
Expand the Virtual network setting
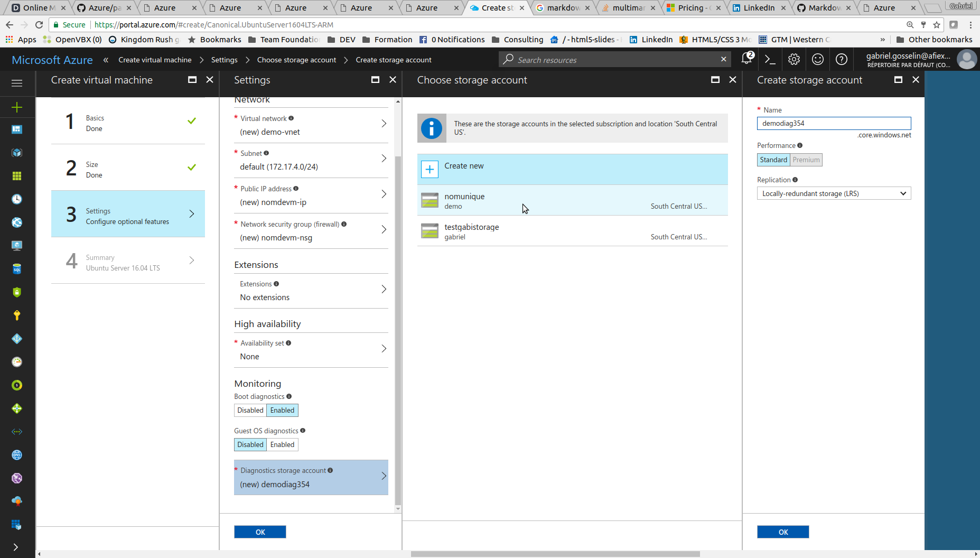pyautogui.click(x=311, y=125)
